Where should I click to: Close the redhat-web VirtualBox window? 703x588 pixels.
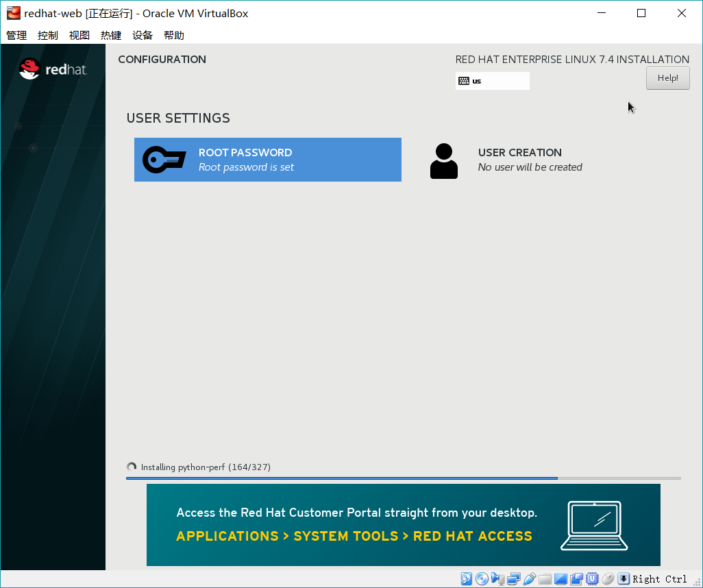[x=682, y=13]
